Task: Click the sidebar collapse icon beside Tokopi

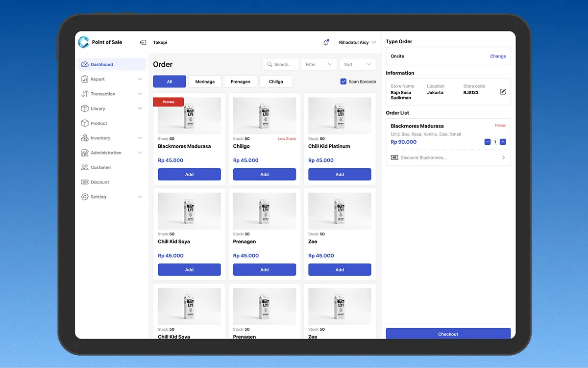Action: tap(143, 42)
